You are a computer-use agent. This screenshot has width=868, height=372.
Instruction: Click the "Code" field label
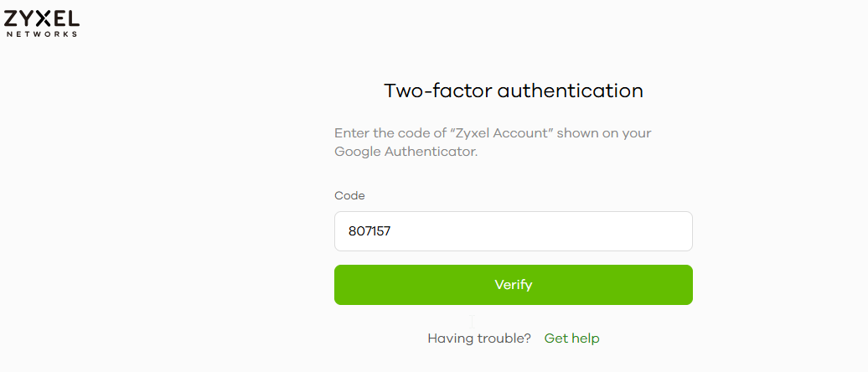tap(349, 195)
